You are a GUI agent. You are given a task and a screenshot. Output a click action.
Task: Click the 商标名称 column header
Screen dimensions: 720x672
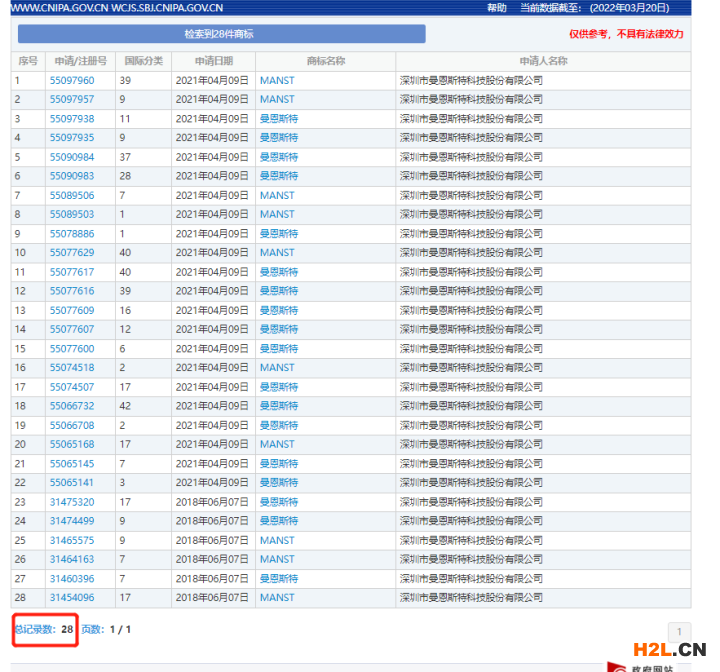pos(326,61)
